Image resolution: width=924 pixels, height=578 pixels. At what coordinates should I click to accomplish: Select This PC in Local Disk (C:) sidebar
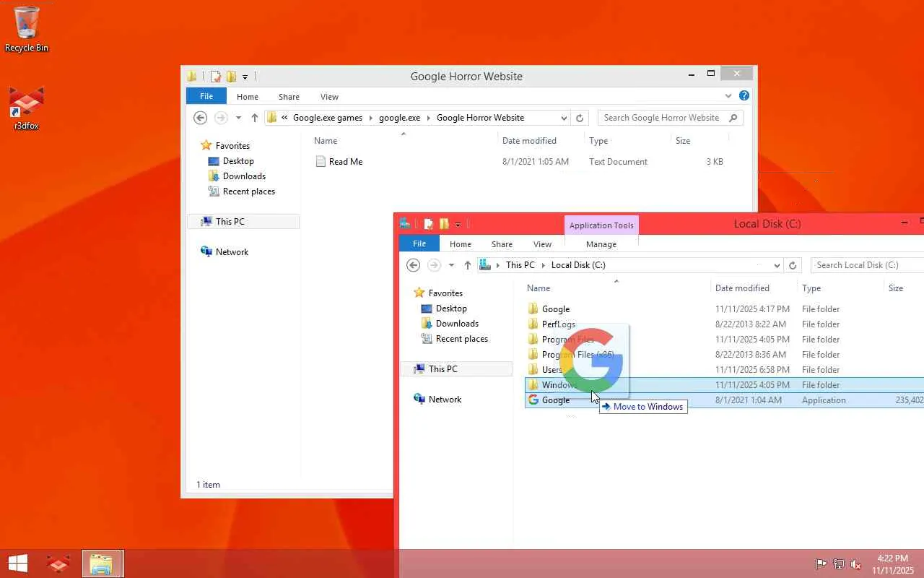[443, 369]
